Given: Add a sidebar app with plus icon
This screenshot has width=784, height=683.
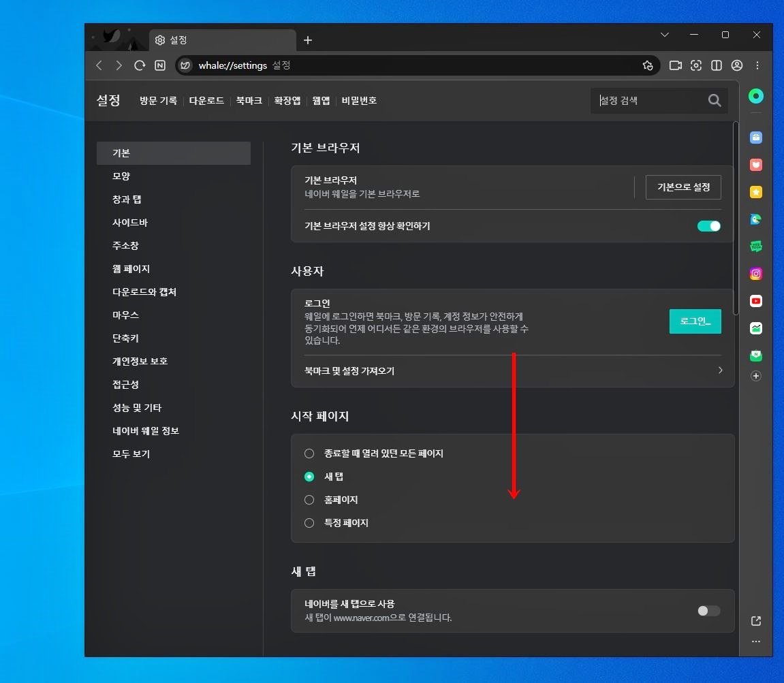Looking at the screenshot, I should (756, 376).
